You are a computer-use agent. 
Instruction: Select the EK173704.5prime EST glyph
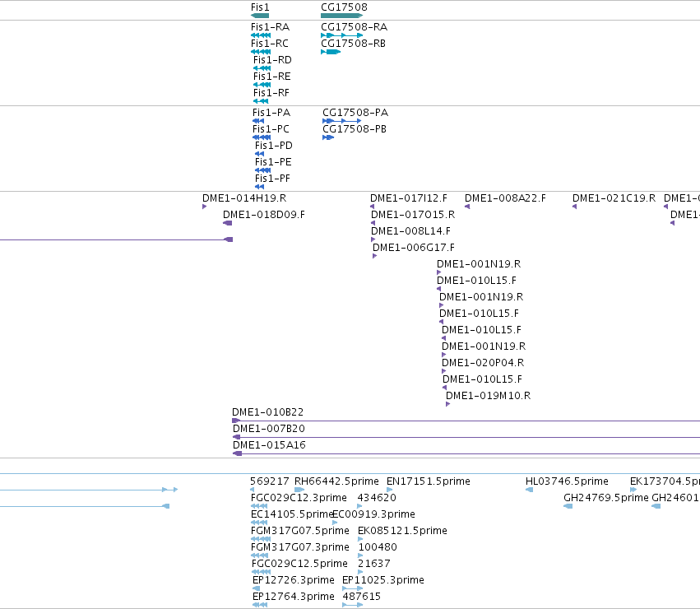(x=633, y=490)
